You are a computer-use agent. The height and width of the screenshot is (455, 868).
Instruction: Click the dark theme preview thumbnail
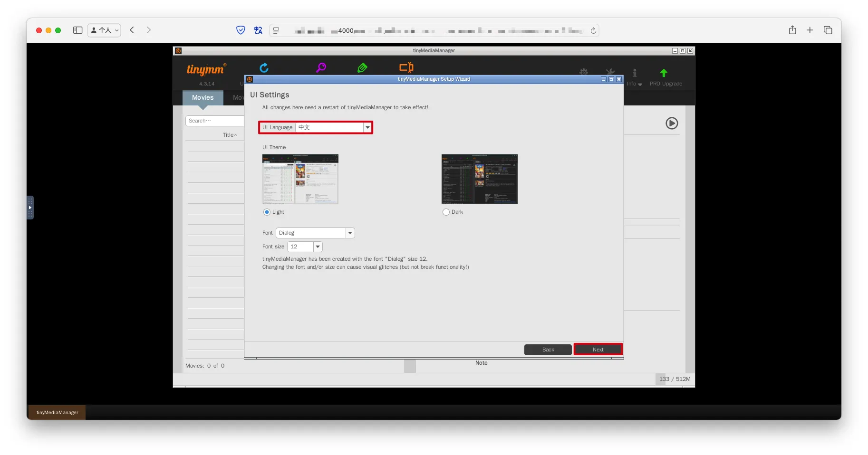click(479, 179)
